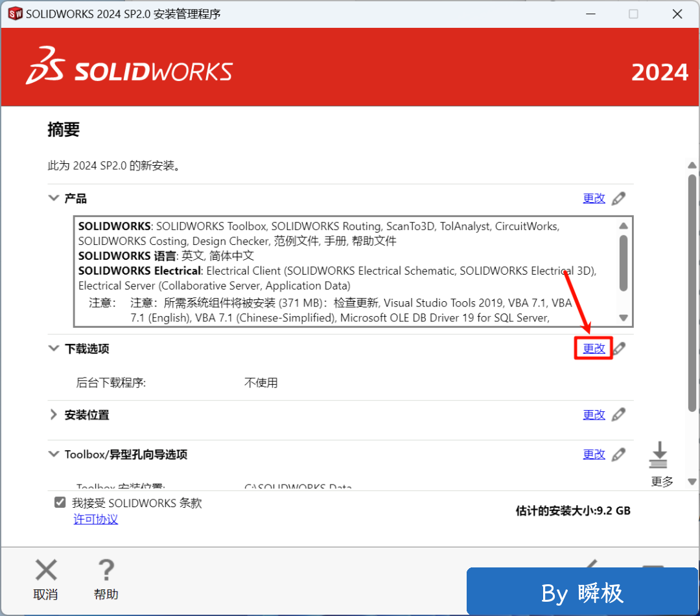This screenshot has width=700, height=616.
Task: Click 更改 link for Toolbox/异型孔向导选项
Action: (594, 455)
